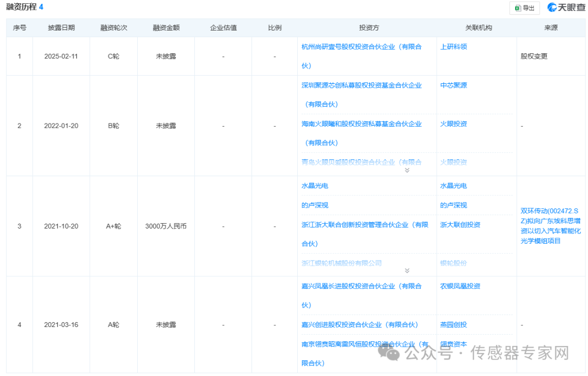This screenshot has height=376, width=588.
Task: Click the 天眼查 logo
Action: point(566,8)
